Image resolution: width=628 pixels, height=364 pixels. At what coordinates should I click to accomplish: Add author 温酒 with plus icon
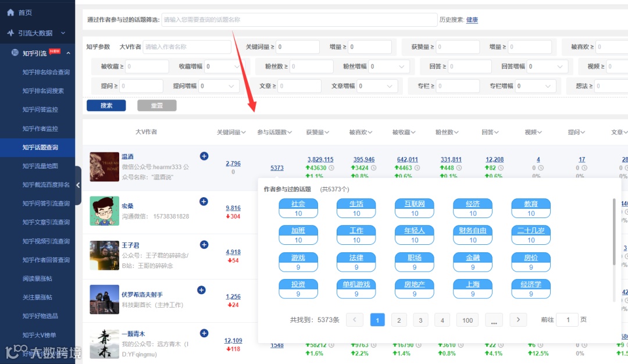click(204, 156)
